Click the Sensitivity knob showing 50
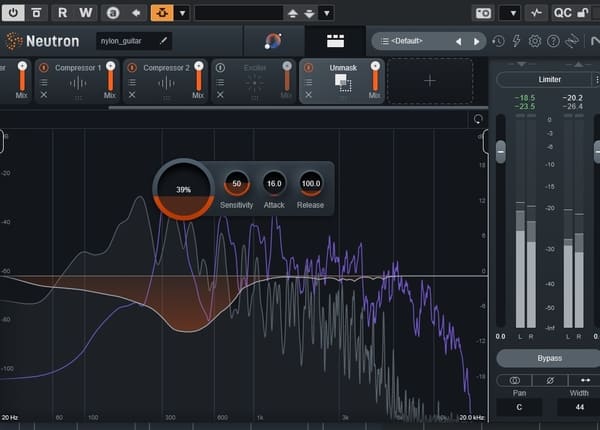The height and width of the screenshot is (430, 600). 236,184
